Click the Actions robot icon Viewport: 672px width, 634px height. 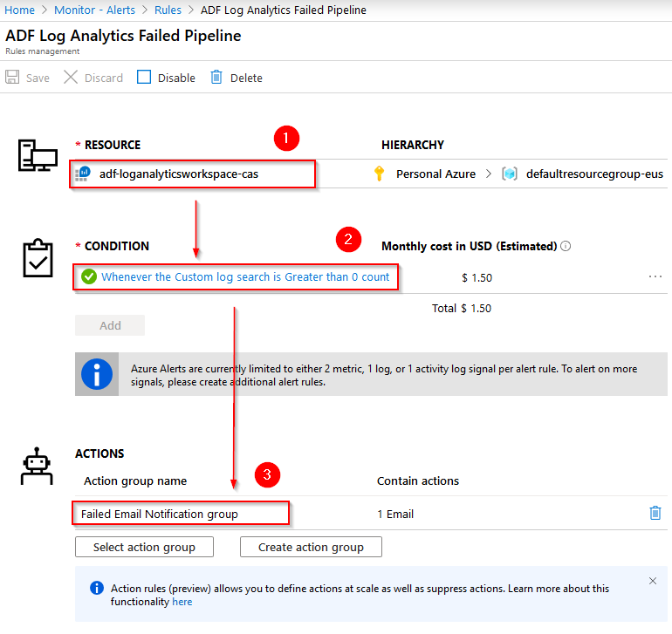(x=37, y=466)
